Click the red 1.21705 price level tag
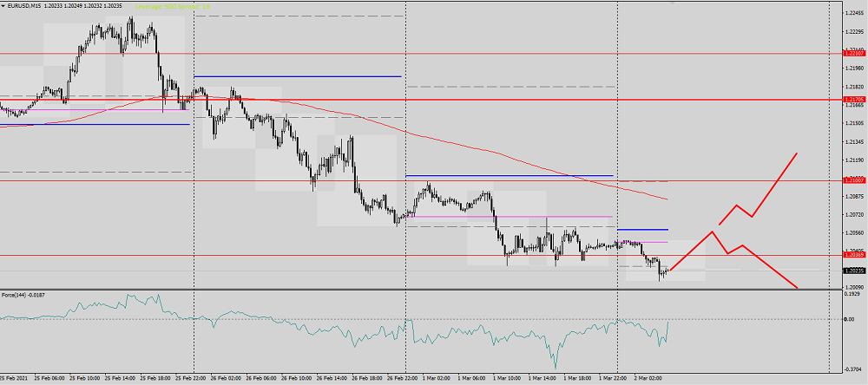Viewport: 868px width, 385px height. coord(853,100)
